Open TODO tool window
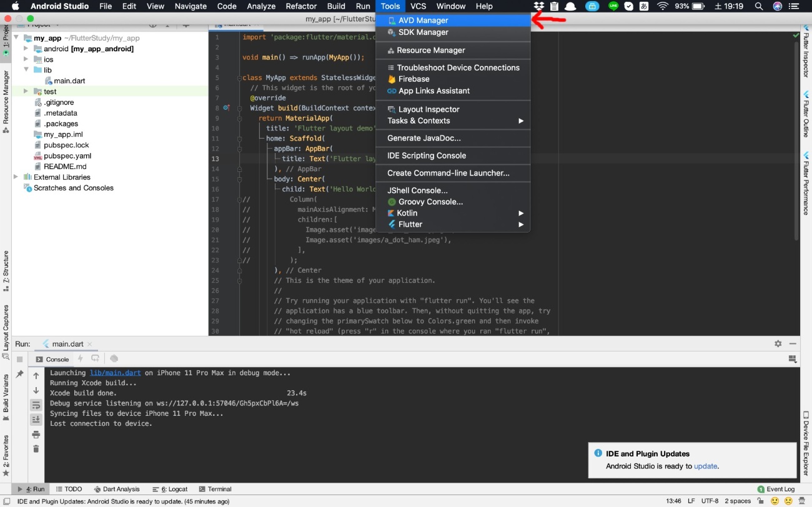The height and width of the screenshot is (507, 812). coord(69,489)
